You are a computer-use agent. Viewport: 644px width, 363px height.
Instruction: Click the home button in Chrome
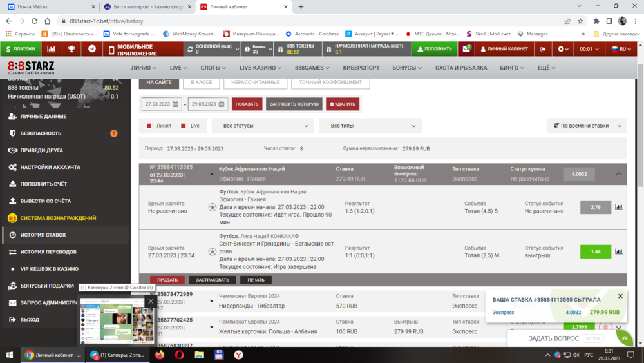point(48,21)
